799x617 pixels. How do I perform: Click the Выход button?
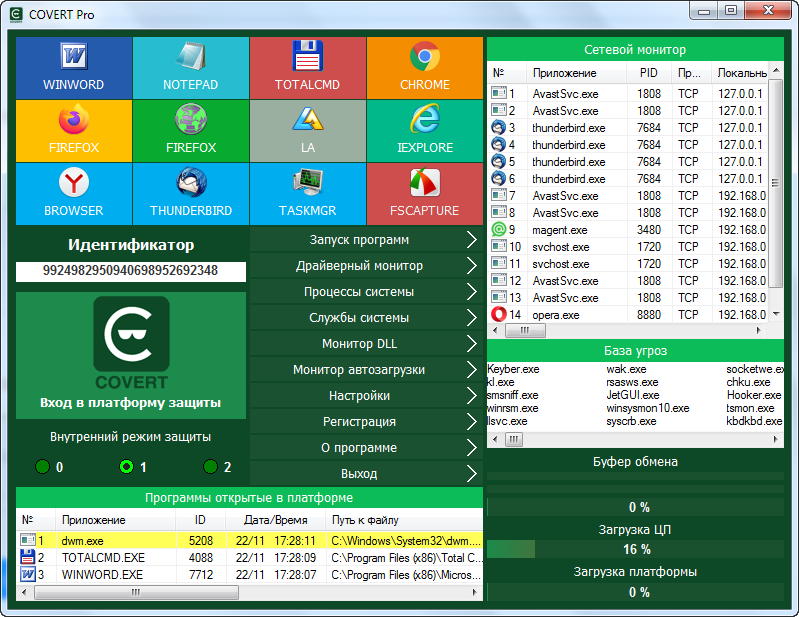pyautogui.click(x=366, y=474)
